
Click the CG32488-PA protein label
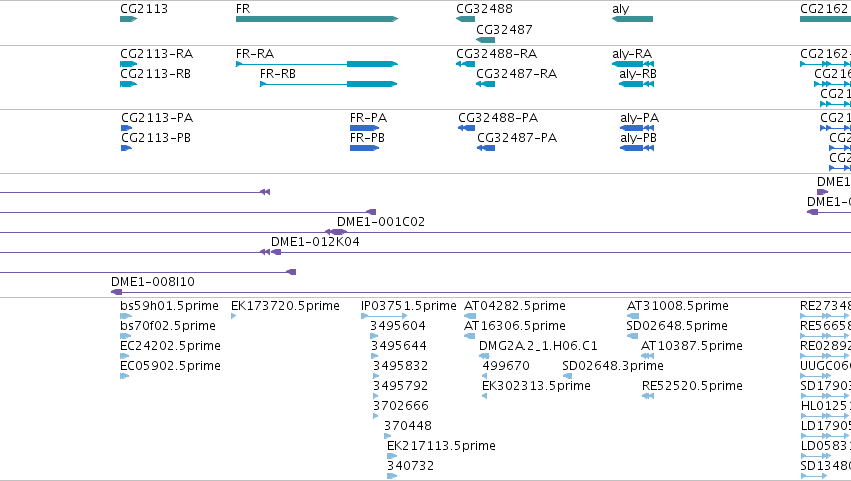click(x=498, y=118)
